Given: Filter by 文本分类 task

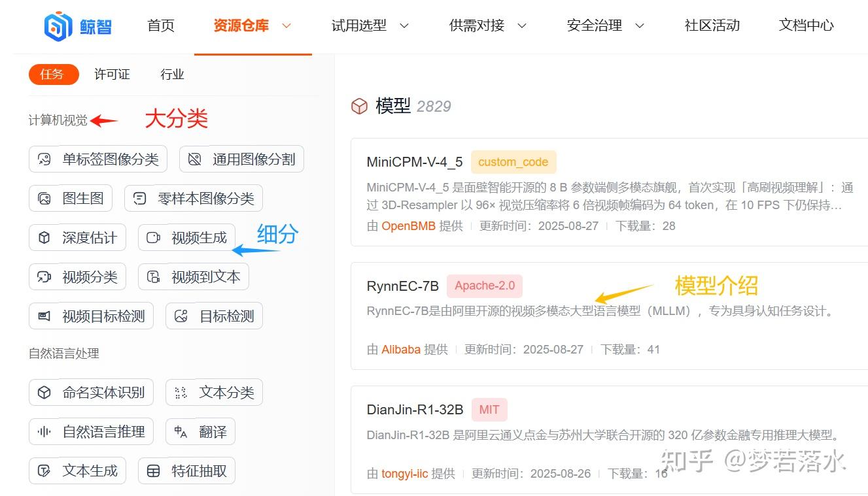Looking at the screenshot, I should coord(214,393).
